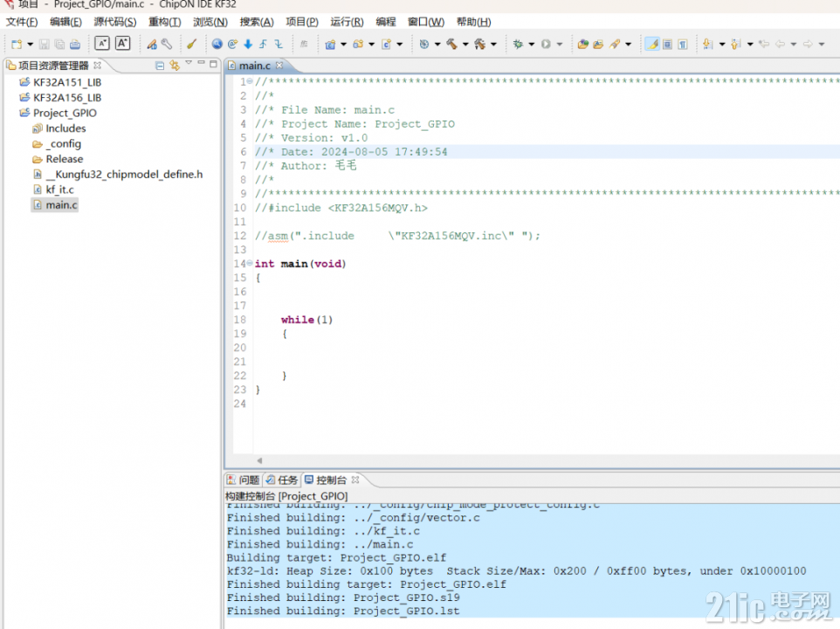Click the open element folder icon
This screenshot has width=840, height=629.
click(x=583, y=44)
